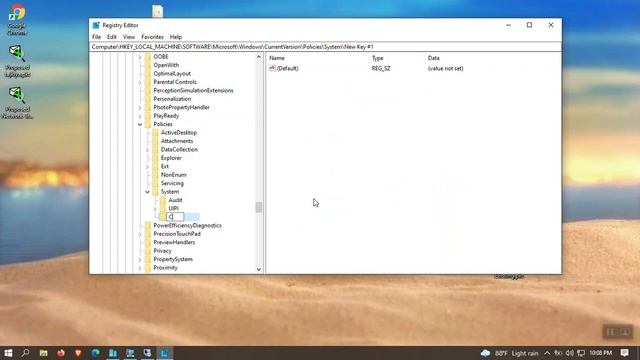Open the Windows Start menu

(x=8, y=353)
